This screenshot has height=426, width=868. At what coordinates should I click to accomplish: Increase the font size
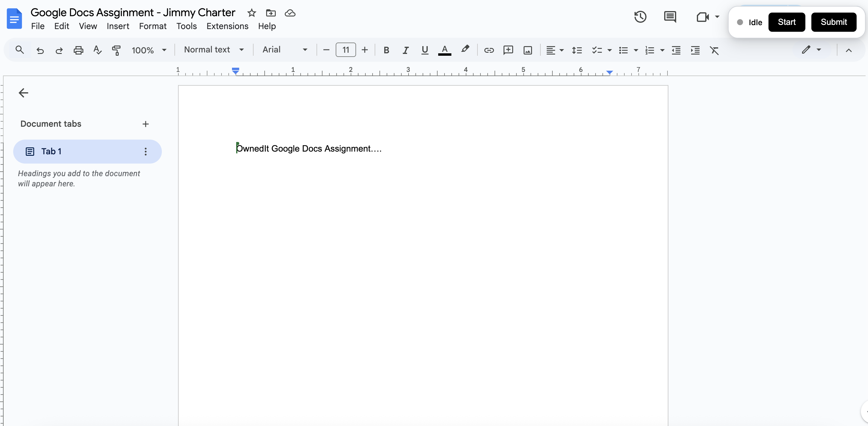tap(365, 49)
